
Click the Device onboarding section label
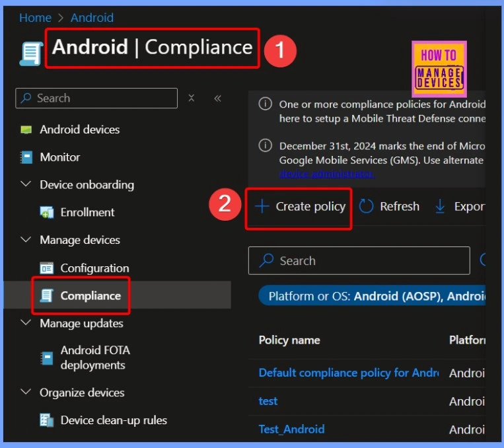pos(87,184)
